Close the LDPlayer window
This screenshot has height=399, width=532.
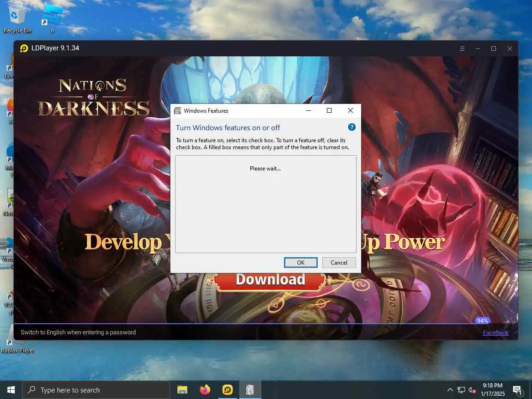(x=510, y=48)
